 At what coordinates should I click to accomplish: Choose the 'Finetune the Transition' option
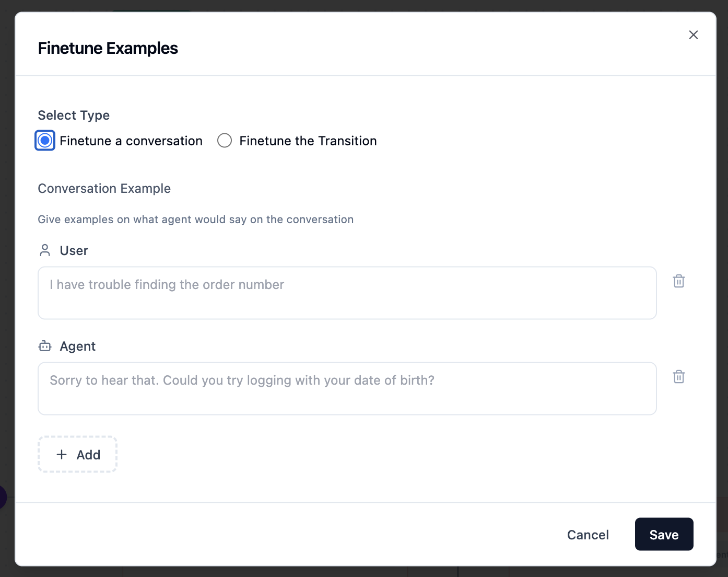[224, 140]
